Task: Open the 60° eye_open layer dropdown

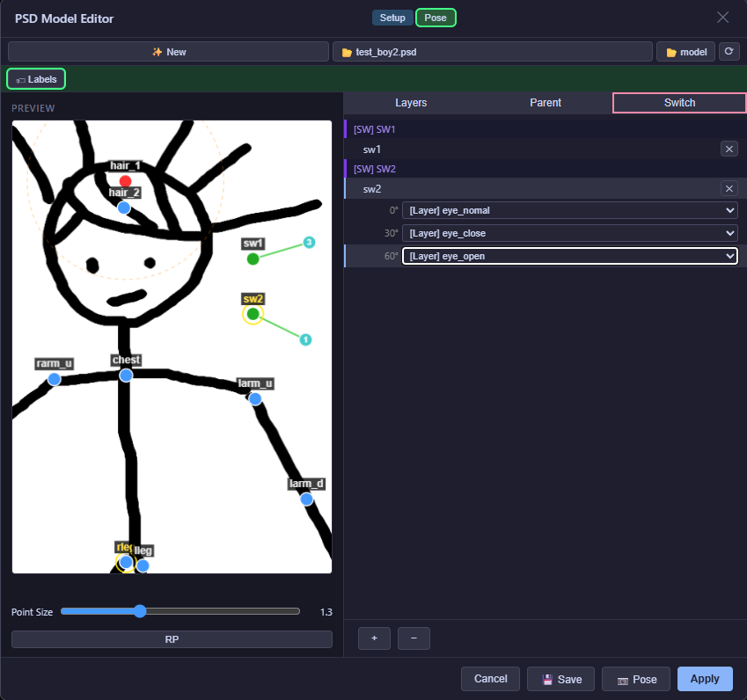Action: point(570,256)
